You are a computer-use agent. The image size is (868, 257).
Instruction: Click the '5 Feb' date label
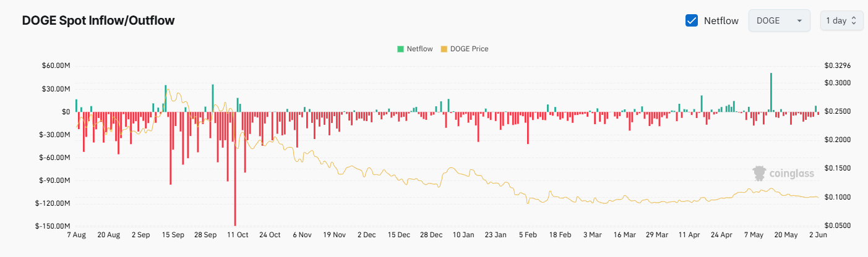pos(528,235)
